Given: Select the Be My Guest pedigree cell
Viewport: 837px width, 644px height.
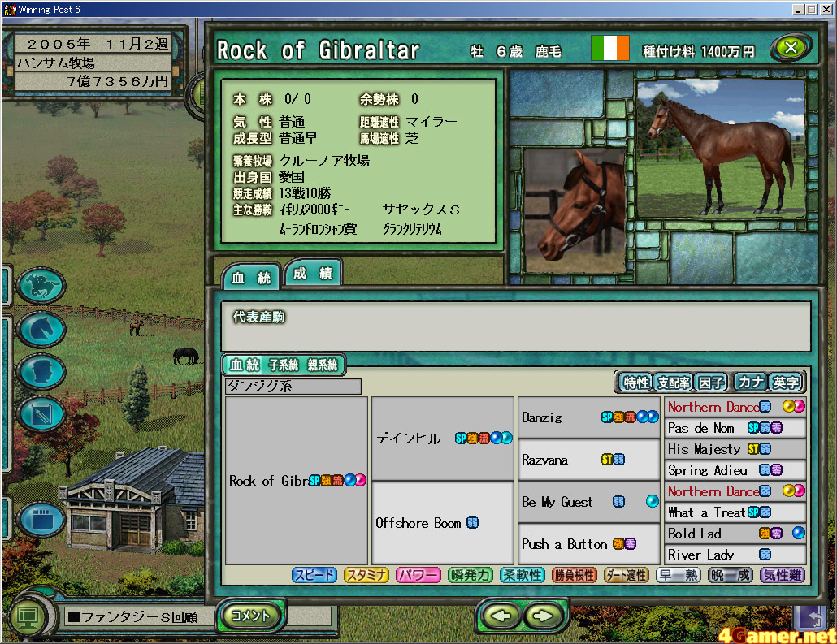Looking at the screenshot, I should pyautogui.click(x=589, y=502).
